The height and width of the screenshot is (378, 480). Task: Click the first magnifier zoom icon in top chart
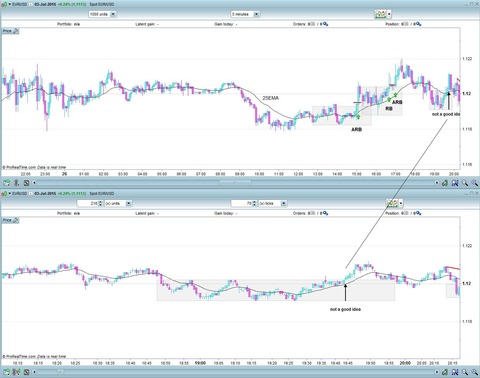click(464, 183)
